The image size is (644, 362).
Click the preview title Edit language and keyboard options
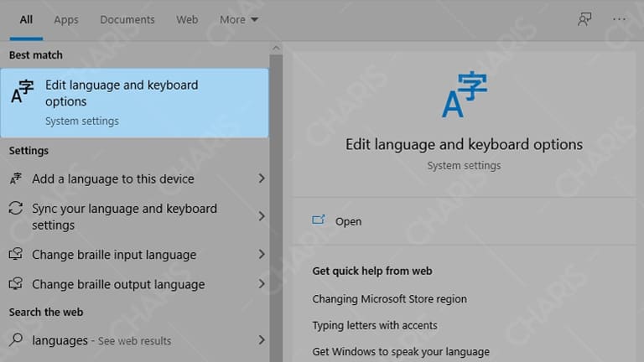pos(464,144)
